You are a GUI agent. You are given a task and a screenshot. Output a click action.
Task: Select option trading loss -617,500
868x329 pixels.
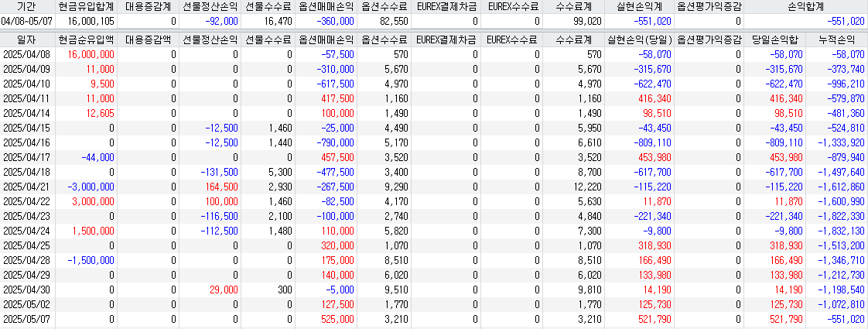pyautogui.click(x=334, y=84)
